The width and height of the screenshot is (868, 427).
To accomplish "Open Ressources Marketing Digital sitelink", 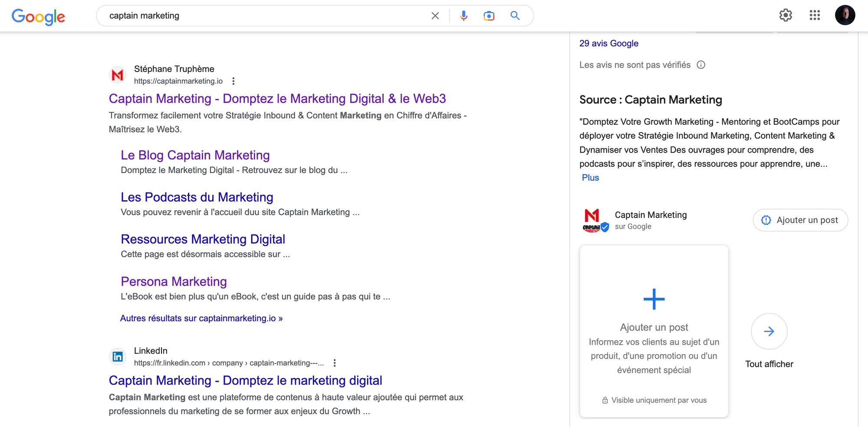I will point(203,239).
